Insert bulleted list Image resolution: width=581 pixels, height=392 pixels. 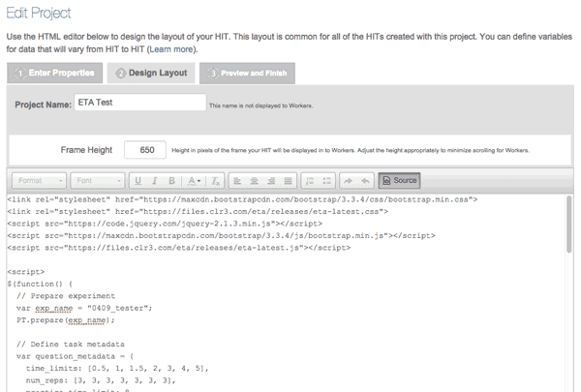click(327, 181)
